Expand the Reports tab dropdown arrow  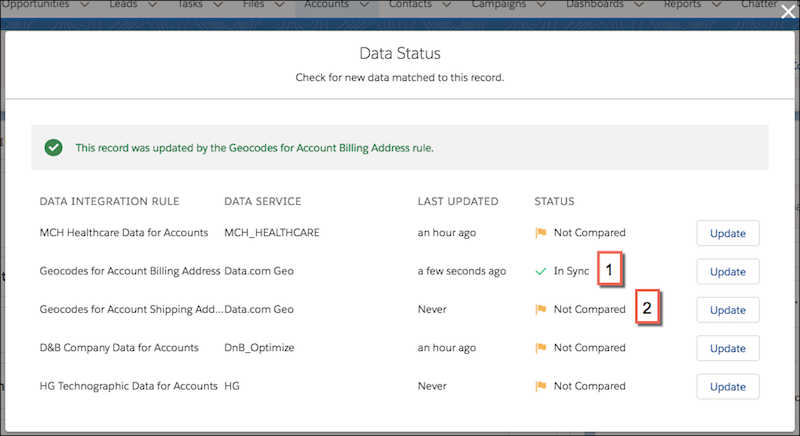(716, 5)
